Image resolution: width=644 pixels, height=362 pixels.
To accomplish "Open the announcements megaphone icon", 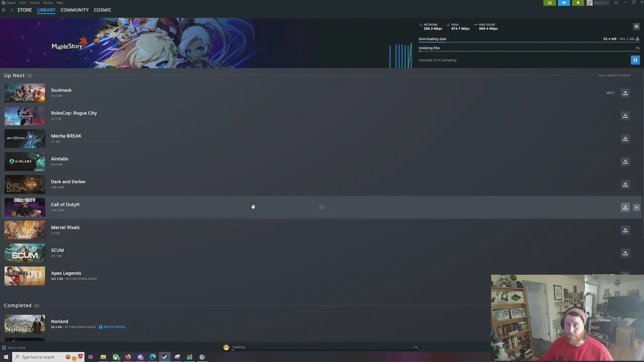I will [563, 3].
